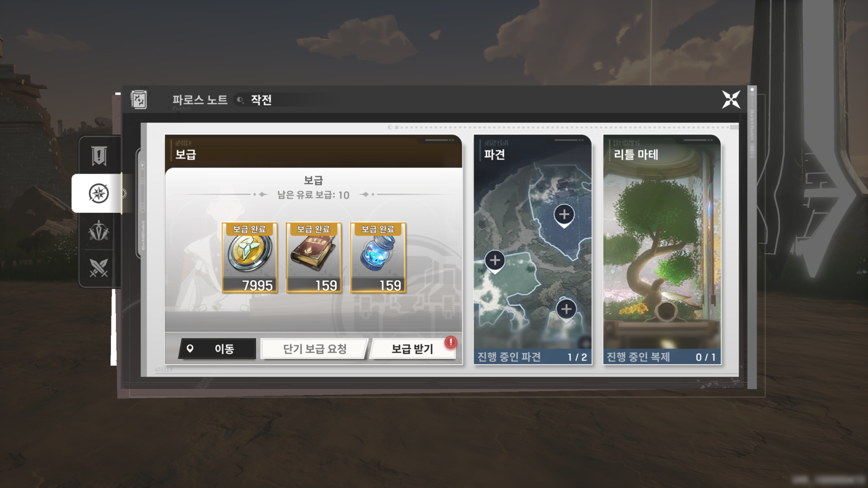The width and height of the screenshot is (868, 488).
Task: Add dispatch at the bottom map marker
Action: point(566,310)
